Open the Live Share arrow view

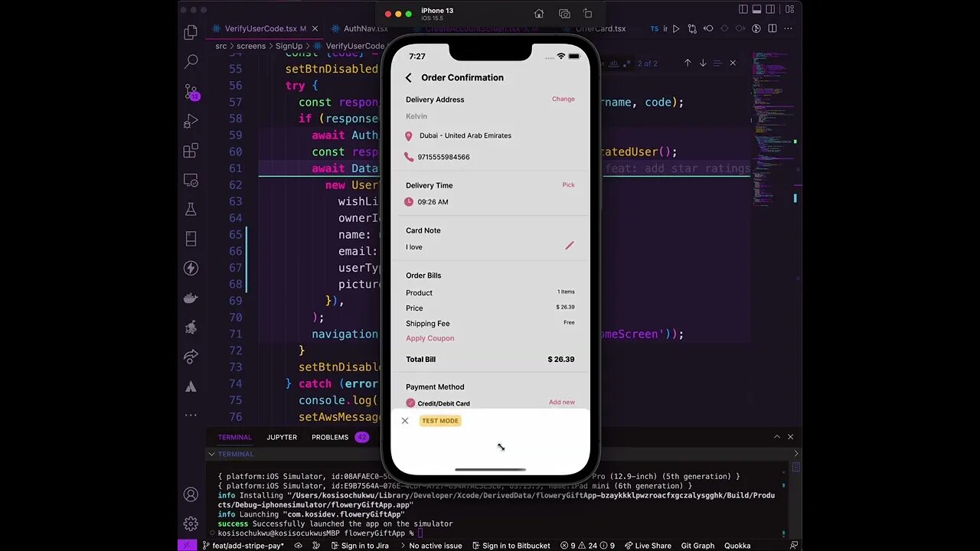[x=191, y=357]
